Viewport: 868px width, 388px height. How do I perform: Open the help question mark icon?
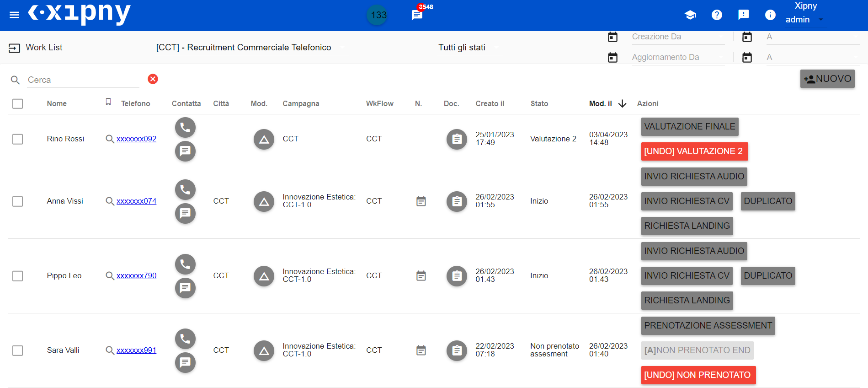click(717, 15)
